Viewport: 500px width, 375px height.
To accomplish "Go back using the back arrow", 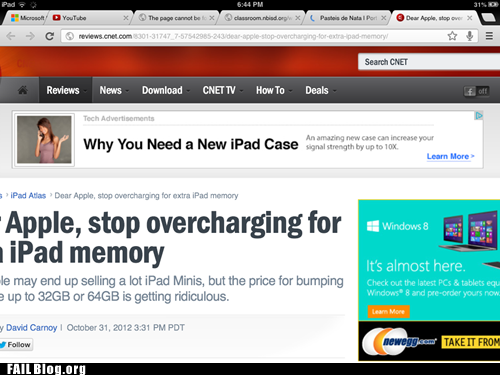I will click(x=11, y=36).
